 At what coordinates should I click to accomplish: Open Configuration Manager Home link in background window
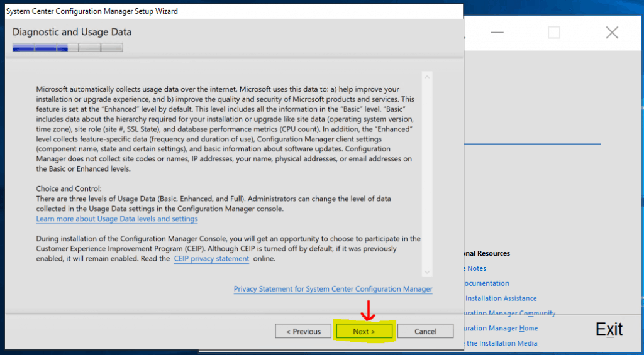click(501, 329)
